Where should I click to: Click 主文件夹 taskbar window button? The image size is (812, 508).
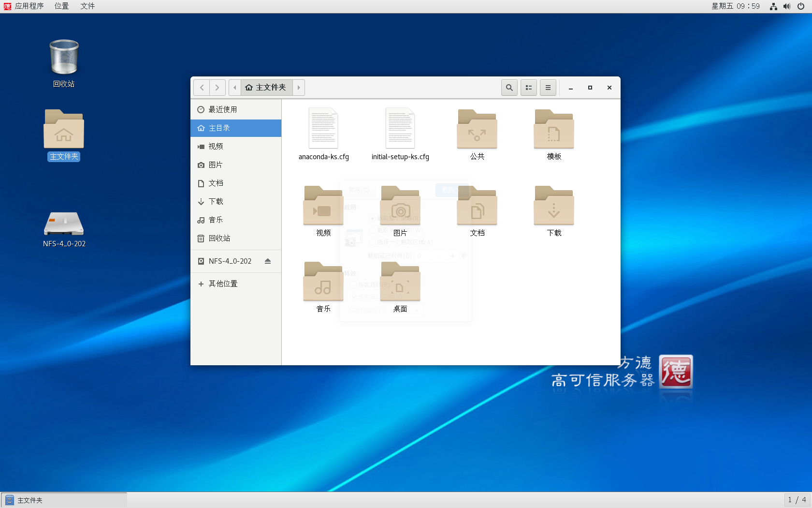64,500
